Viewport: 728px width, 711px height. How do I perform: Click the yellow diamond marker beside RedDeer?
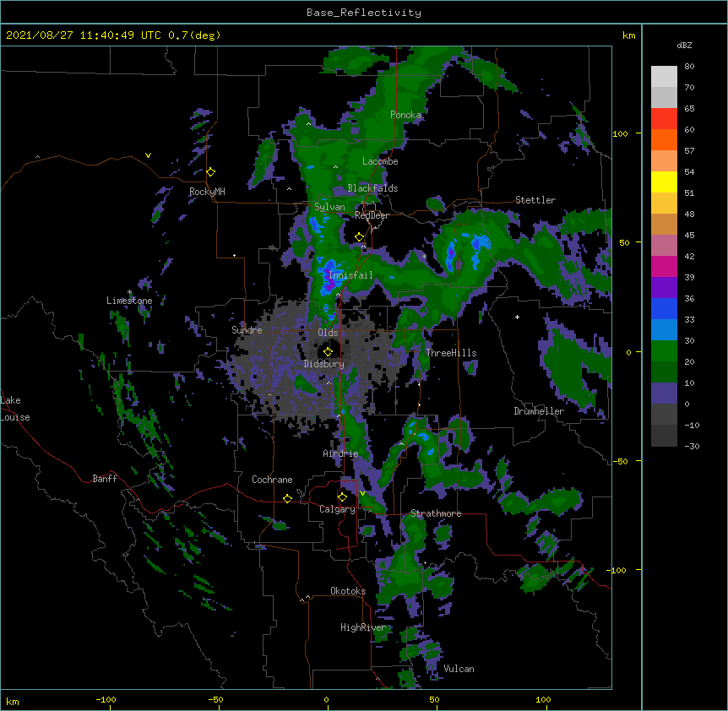360,237
